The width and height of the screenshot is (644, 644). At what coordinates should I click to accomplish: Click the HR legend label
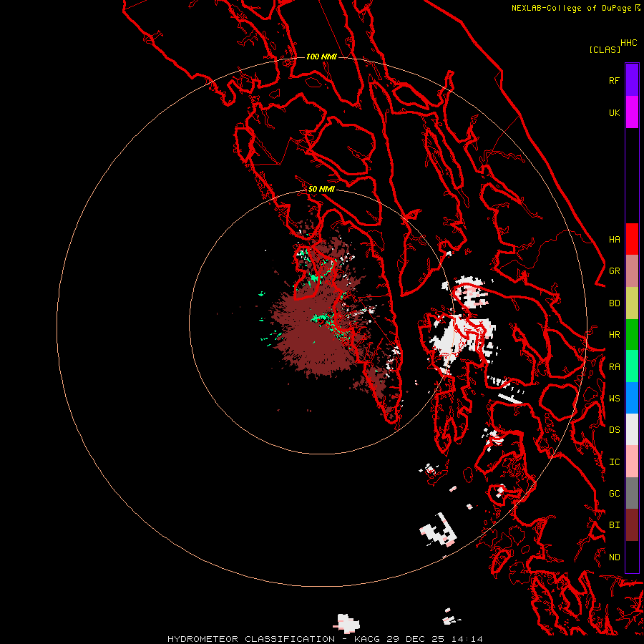[614, 335]
